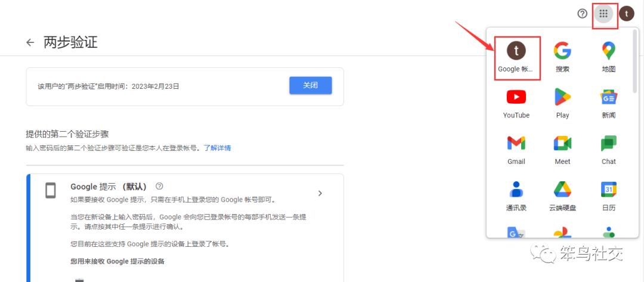Screen dimensions: 644x282
Task: Open the Chat app
Action: pyautogui.click(x=609, y=150)
